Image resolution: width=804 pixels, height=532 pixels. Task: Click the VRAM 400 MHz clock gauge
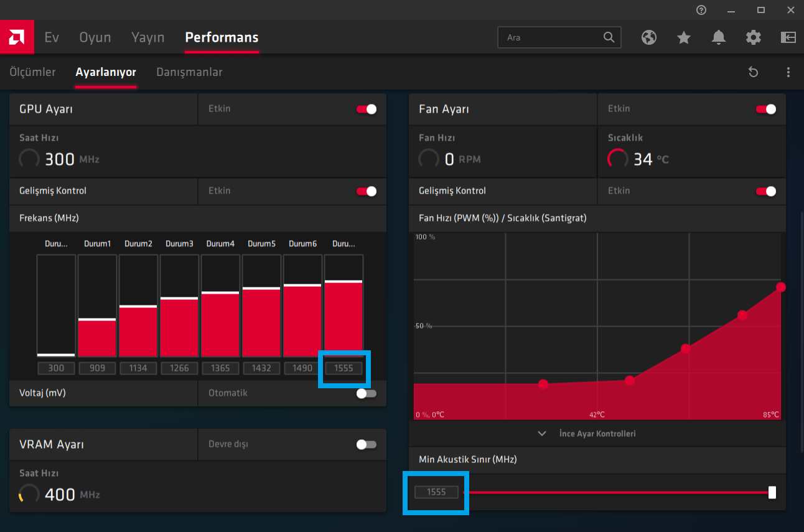coord(29,495)
